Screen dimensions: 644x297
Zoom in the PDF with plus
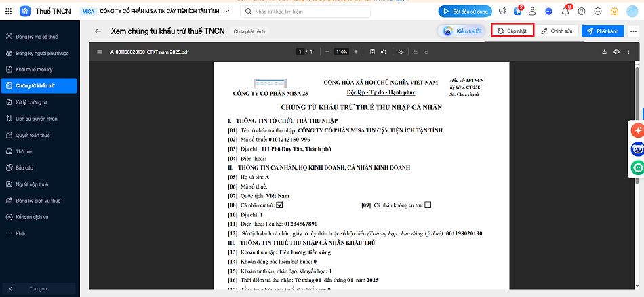click(x=356, y=52)
